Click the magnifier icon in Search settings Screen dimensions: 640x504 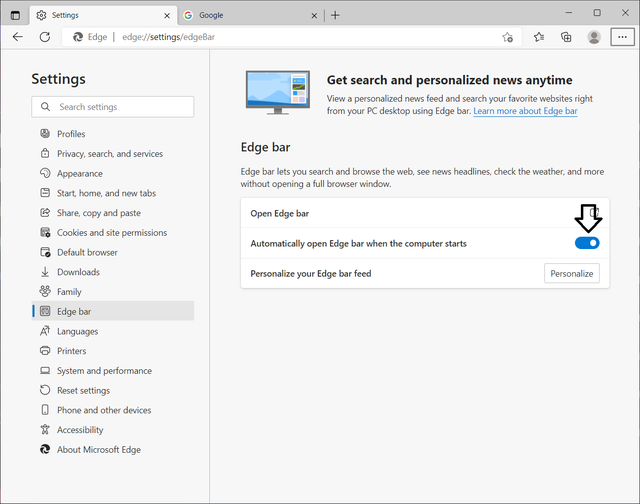pyautogui.click(x=45, y=107)
